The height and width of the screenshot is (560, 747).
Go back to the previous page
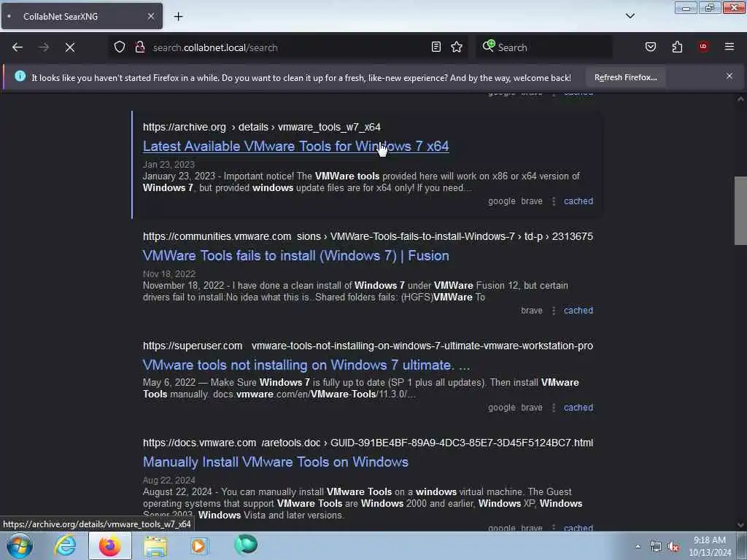click(x=18, y=47)
